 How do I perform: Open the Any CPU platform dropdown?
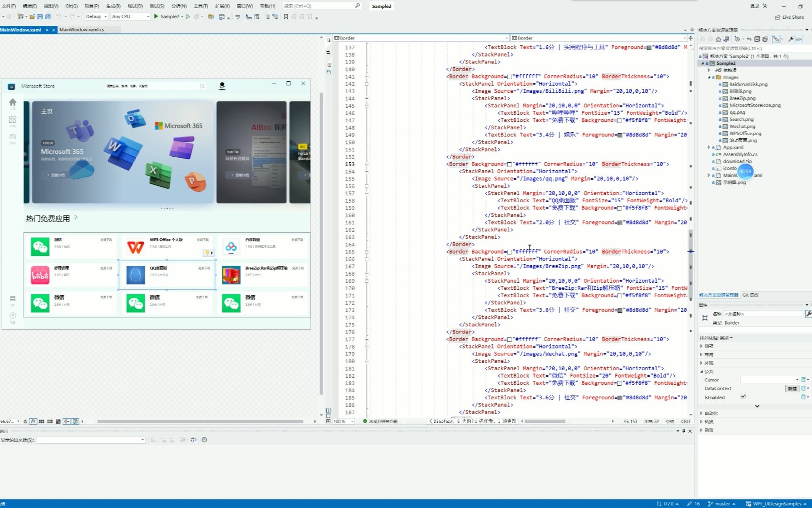[131, 16]
